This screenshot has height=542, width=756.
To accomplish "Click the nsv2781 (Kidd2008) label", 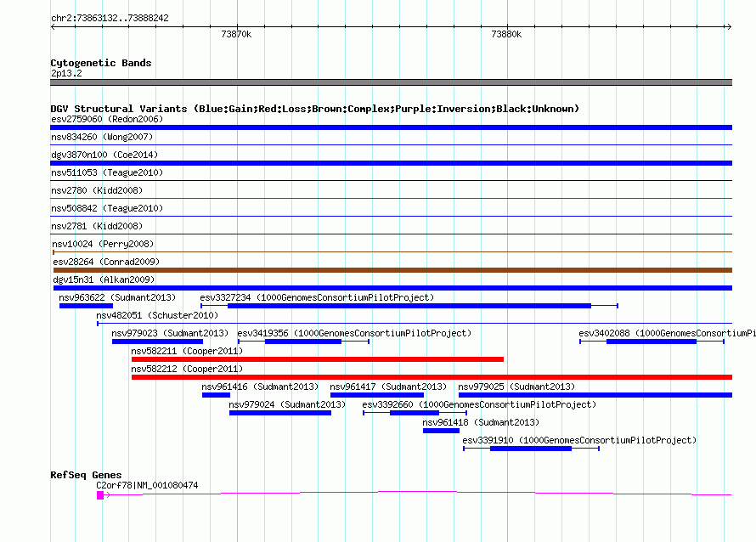I will [x=97, y=226].
